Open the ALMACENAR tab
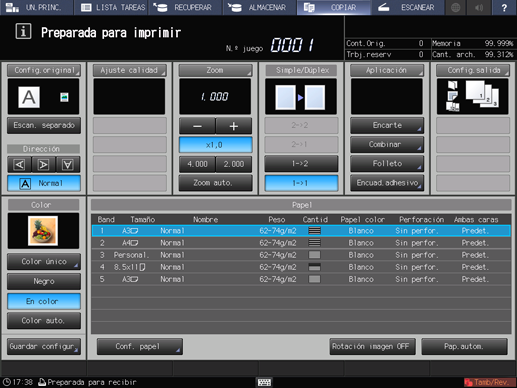 [x=259, y=7]
